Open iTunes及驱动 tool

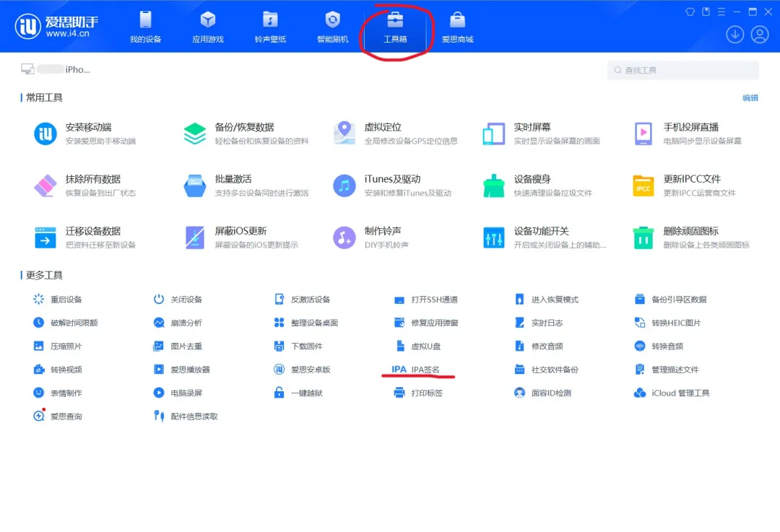[x=392, y=186]
